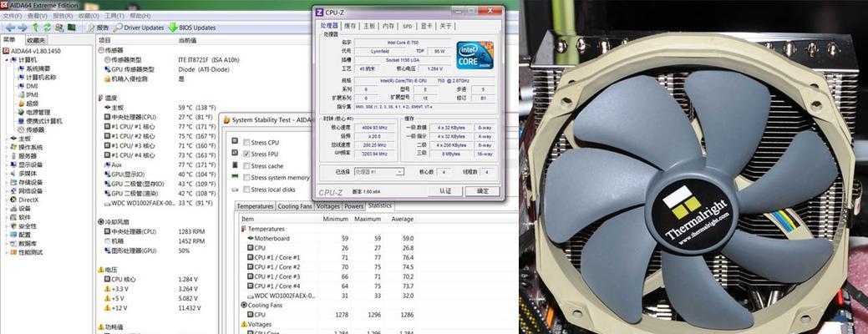Click the 配置 configuration tree icon
The width and height of the screenshot is (868, 334).
click(x=13, y=235)
